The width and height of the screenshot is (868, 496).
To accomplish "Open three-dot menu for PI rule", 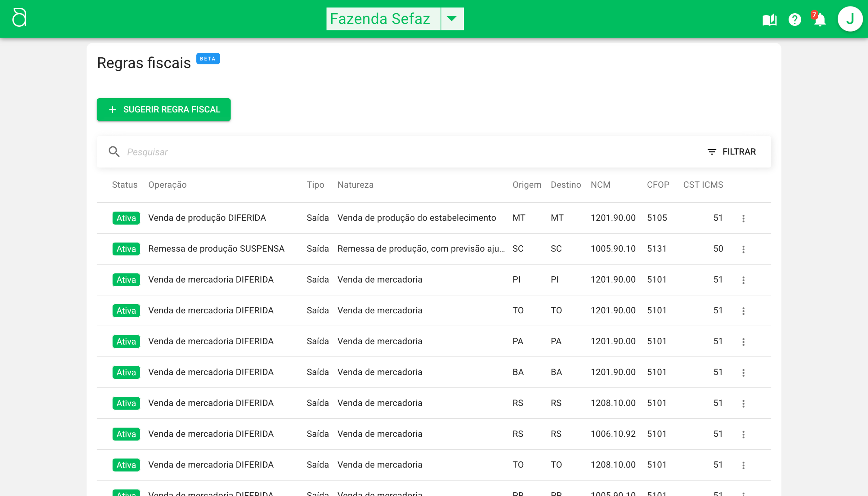I will click(x=743, y=280).
